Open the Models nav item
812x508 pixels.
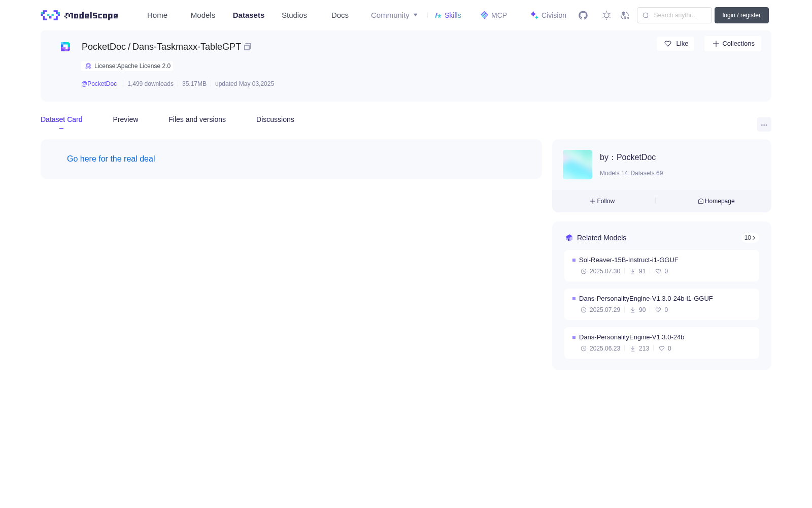pyautogui.click(x=203, y=15)
